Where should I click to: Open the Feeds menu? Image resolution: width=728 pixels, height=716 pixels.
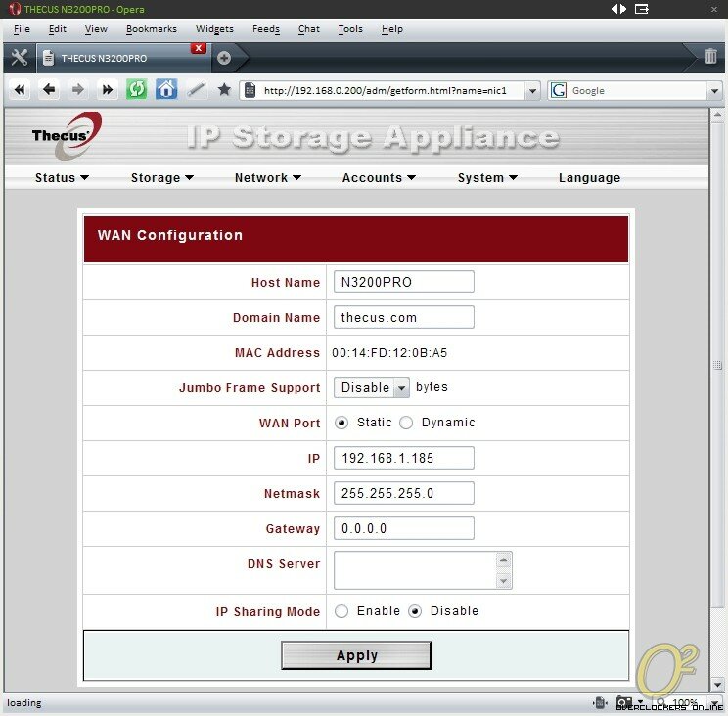266,29
